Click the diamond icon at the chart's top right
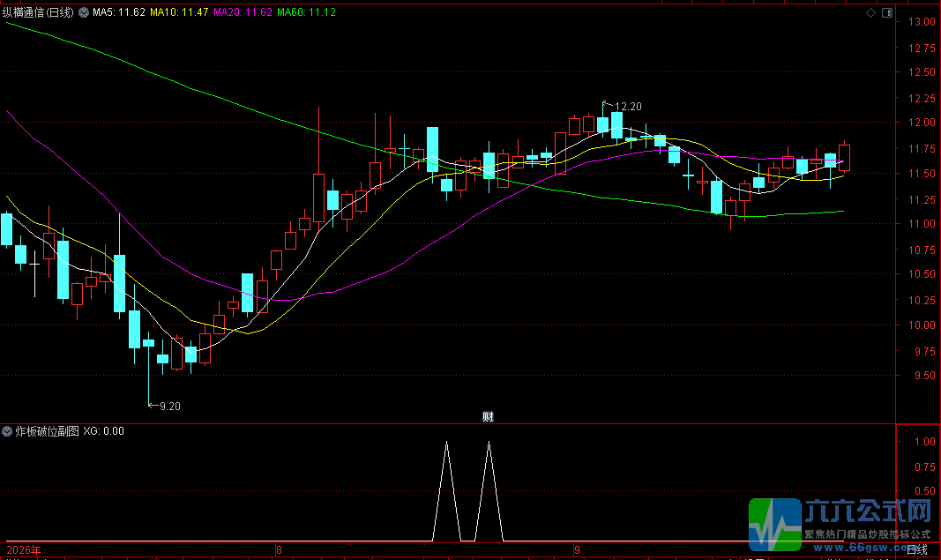 point(870,12)
